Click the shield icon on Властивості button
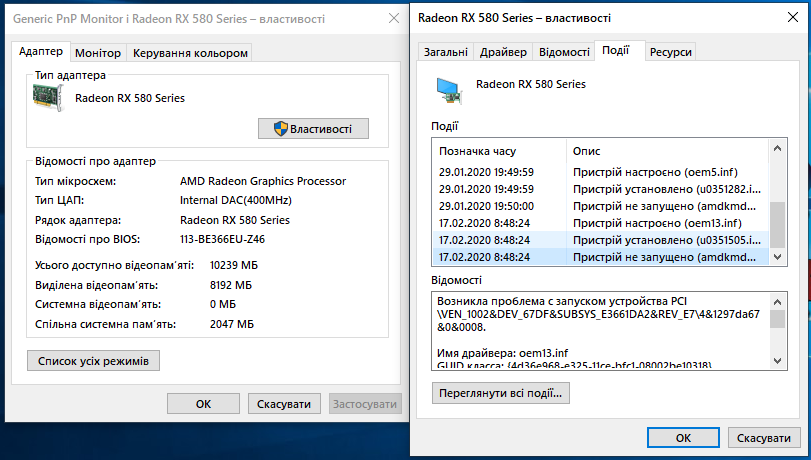Viewport: 811px width, 460px height. [x=280, y=129]
